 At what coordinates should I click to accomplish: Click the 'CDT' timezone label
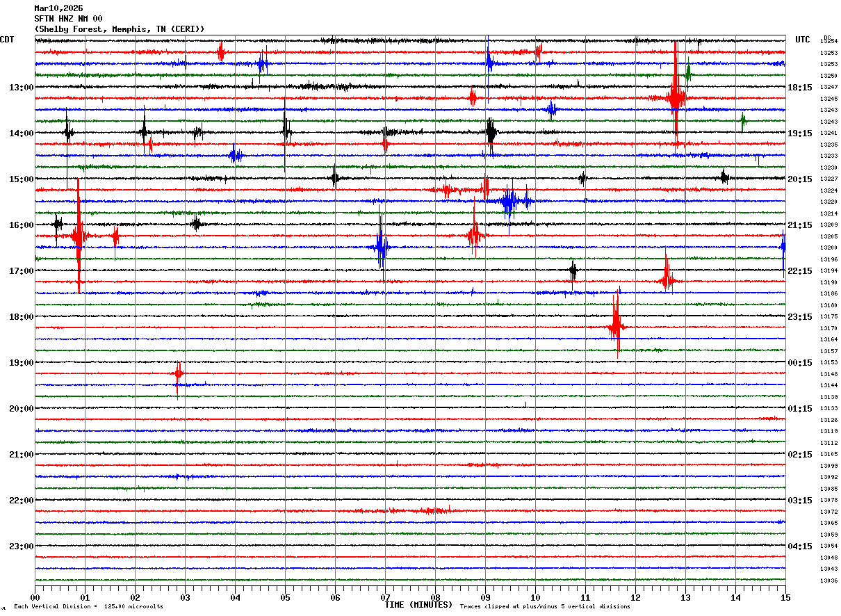[x=7, y=40]
